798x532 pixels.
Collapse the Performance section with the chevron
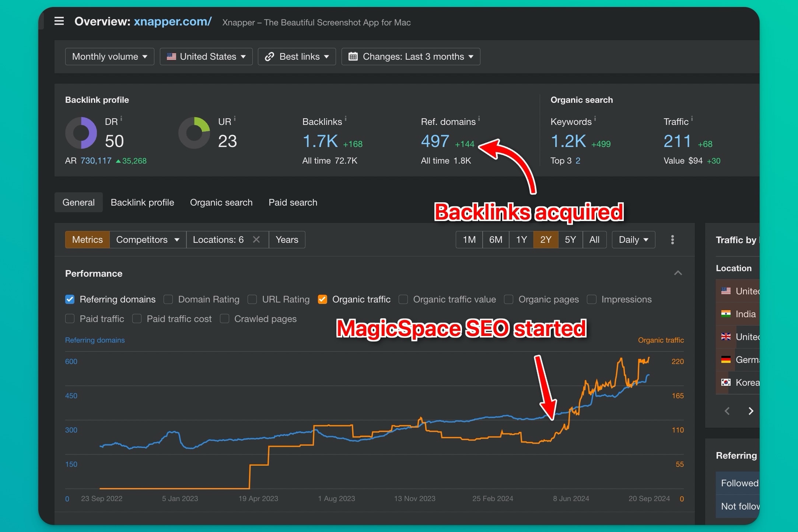pos(678,273)
